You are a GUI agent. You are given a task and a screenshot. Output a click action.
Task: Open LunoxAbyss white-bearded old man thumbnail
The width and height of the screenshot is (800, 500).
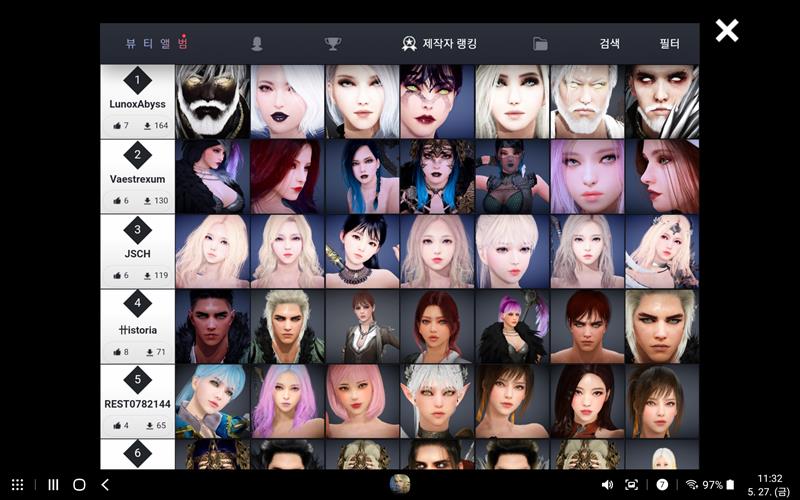(x=587, y=102)
